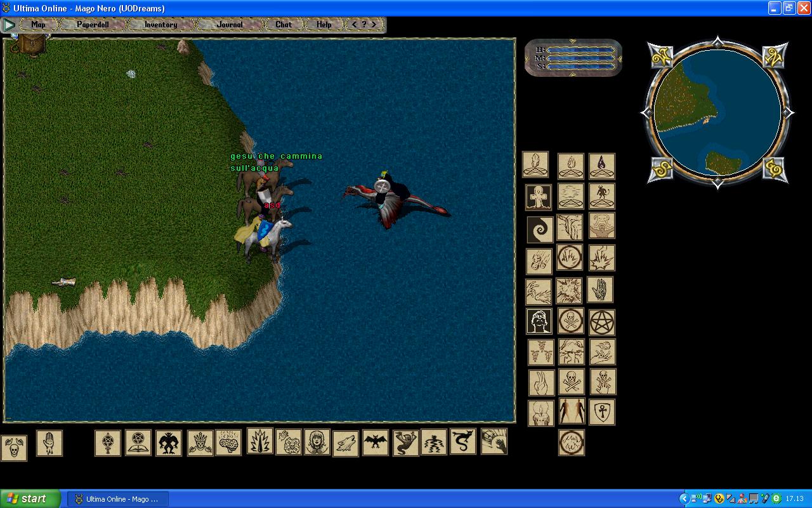Cast the hand over face spell icon

pos(288,442)
